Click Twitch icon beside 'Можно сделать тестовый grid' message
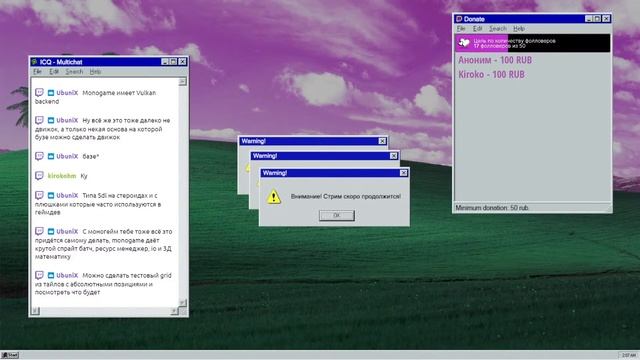The width and height of the screenshot is (640, 360). 39,275
